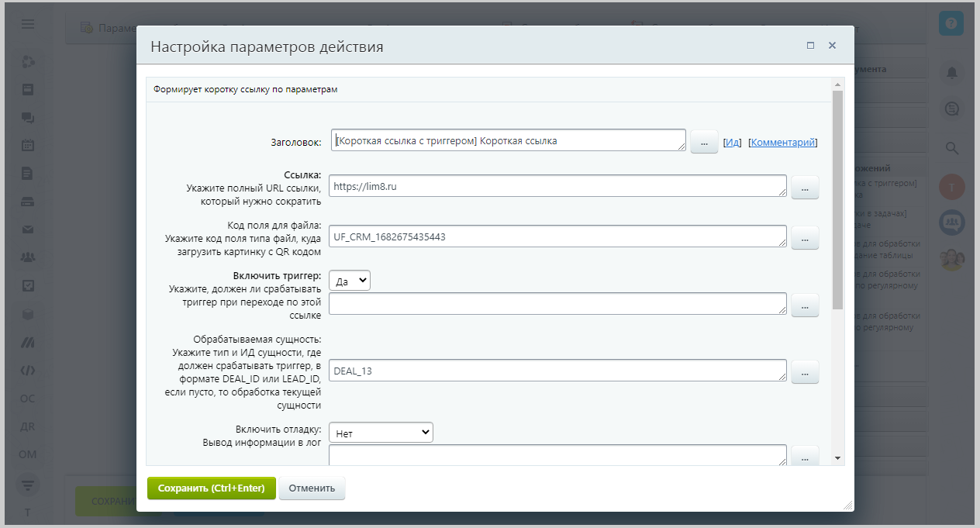Open the 'Включить триггер' dropdown showing Да
This screenshot has height=528, width=980.
click(x=350, y=280)
